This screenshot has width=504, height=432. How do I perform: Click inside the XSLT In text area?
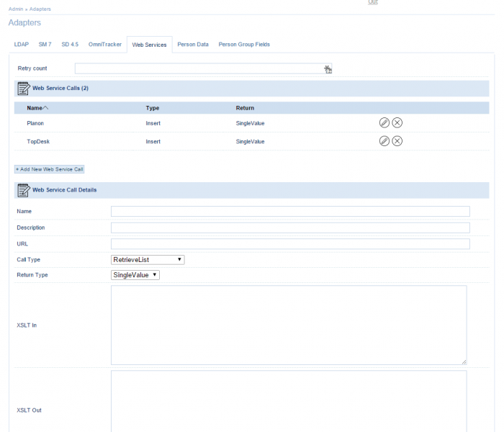(289, 325)
